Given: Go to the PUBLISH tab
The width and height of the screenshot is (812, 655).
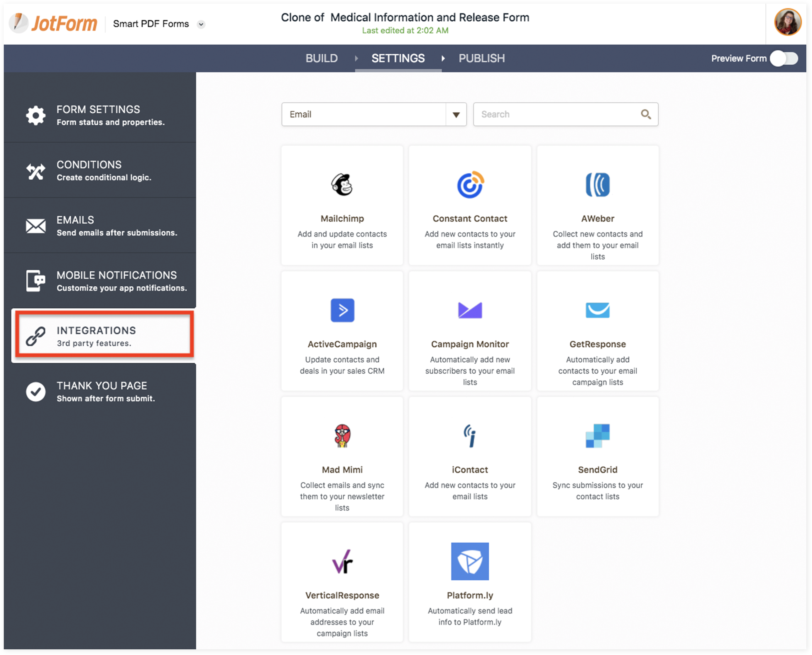Looking at the screenshot, I should (x=481, y=58).
